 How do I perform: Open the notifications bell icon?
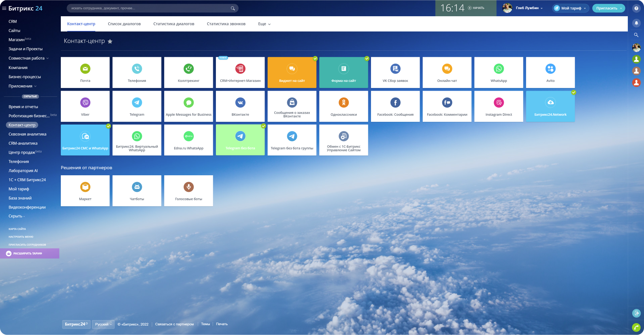tap(636, 23)
